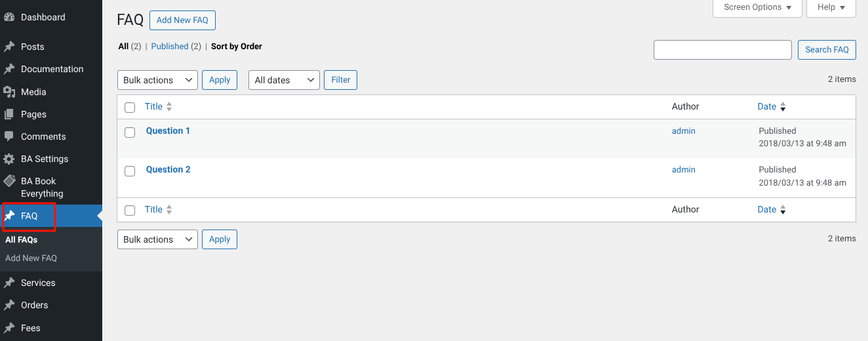
Task: Check the Question 2 row checkbox
Action: click(x=130, y=170)
